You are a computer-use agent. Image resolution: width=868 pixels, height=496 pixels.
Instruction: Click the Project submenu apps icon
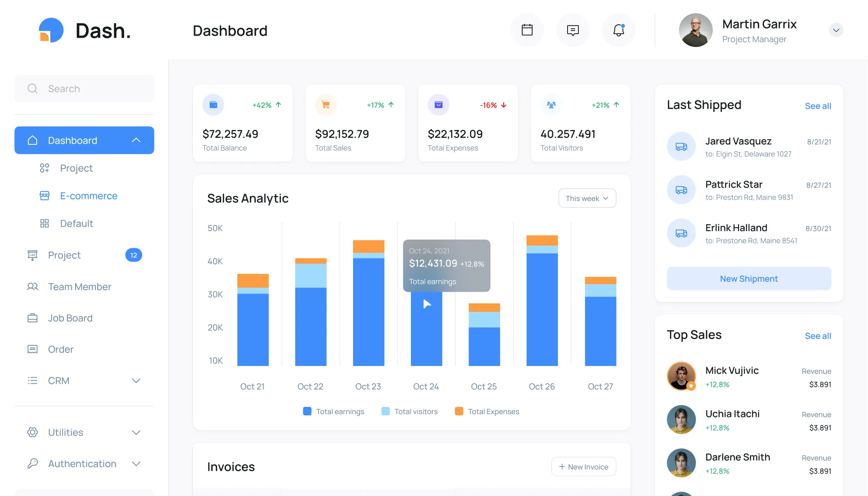45,168
